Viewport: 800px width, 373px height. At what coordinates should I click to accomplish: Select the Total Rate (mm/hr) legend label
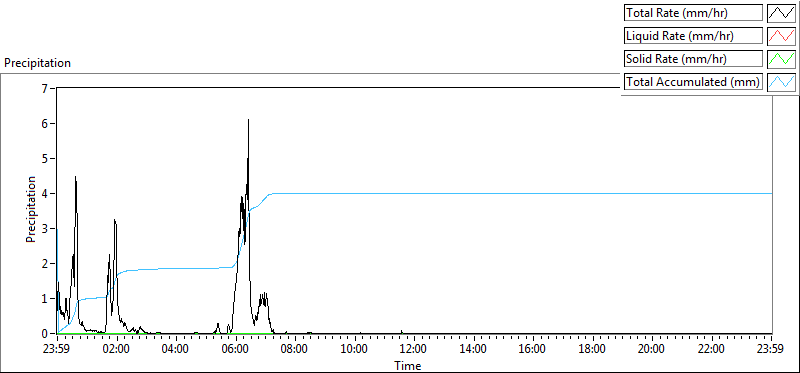click(x=693, y=13)
